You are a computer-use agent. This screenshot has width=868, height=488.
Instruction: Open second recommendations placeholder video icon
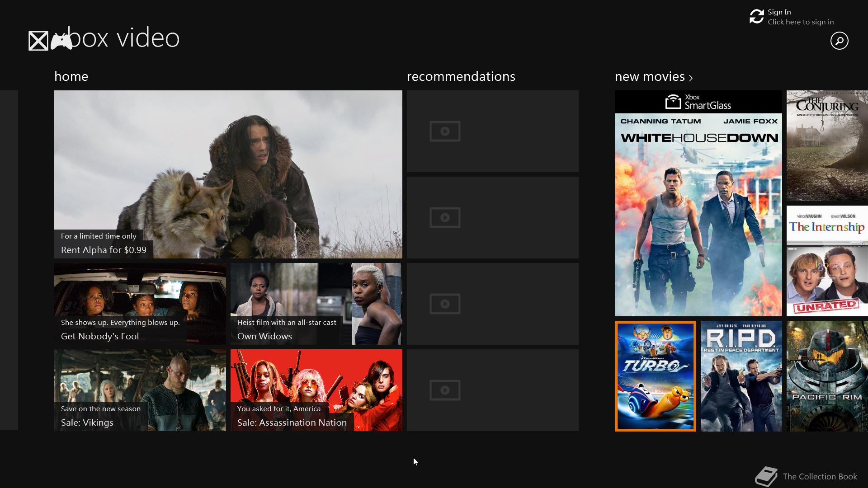[445, 218]
